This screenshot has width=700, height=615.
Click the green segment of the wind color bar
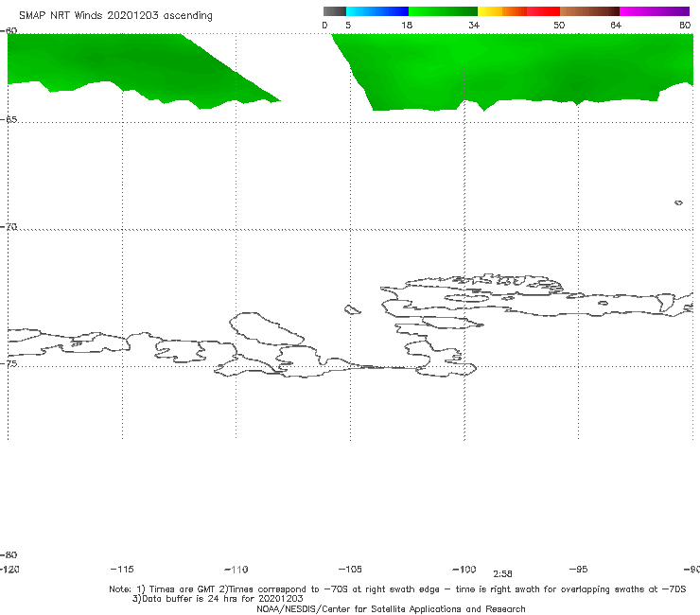coord(443,11)
